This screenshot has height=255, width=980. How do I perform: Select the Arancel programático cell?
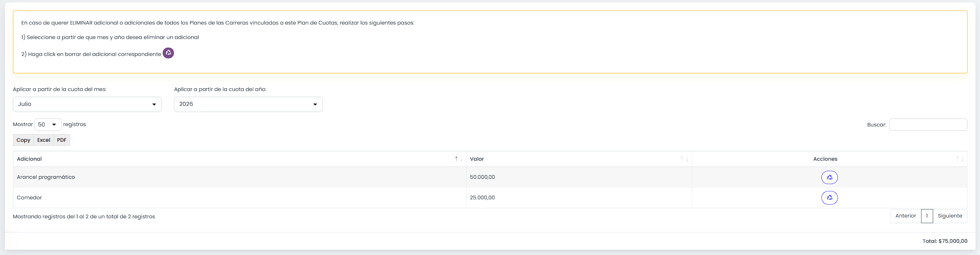240,177
